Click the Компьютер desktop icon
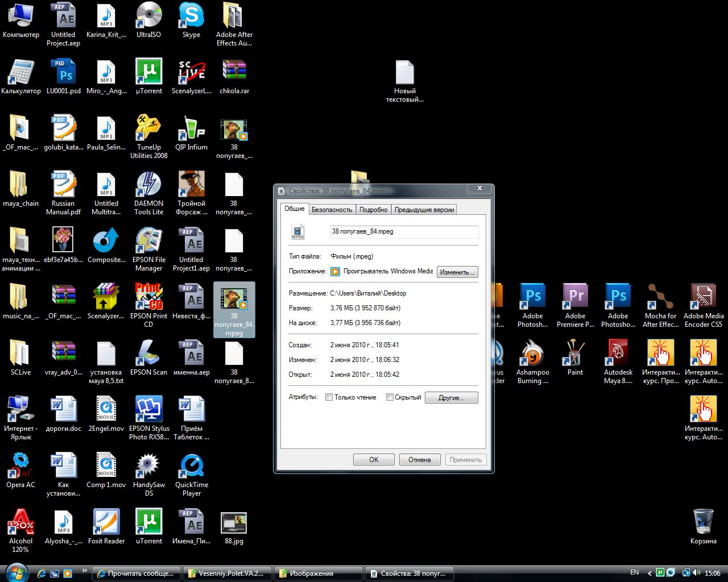This screenshot has height=582, width=728. click(20, 20)
